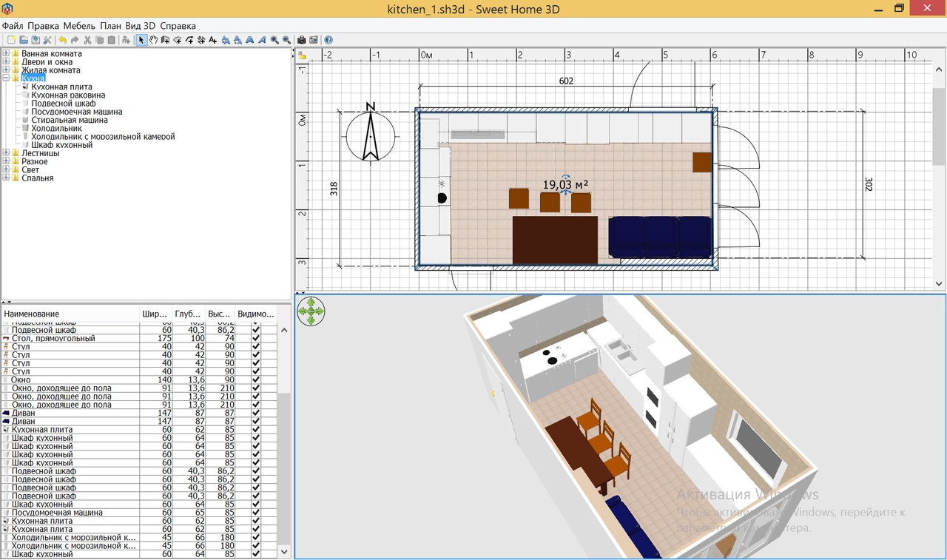
Task: Click the Zoom in magnifier icon
Action: coord(274,40)
